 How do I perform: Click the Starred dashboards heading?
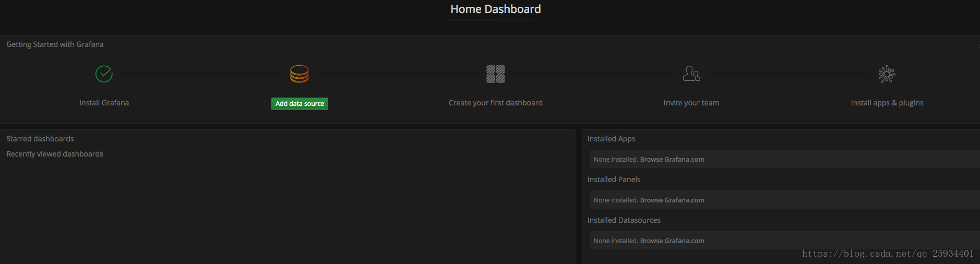tap(40, 139)
